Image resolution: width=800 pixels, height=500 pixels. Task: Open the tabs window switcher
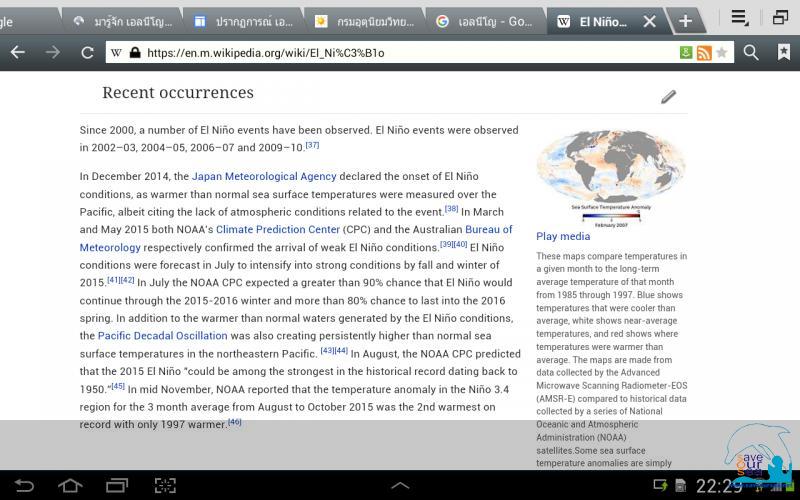tap(781, 18)
